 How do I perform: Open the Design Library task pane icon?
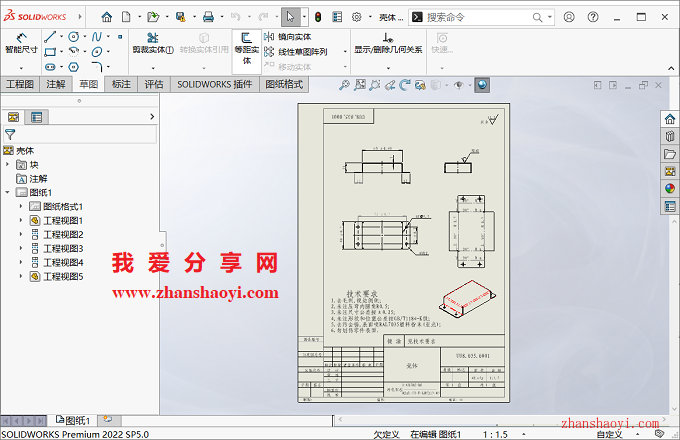coord(670,136)
